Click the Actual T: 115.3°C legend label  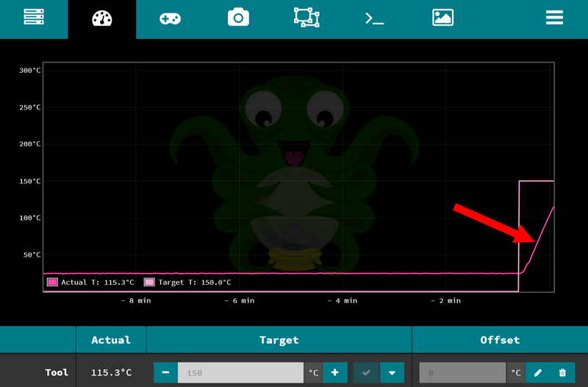[x=98, y=283]
